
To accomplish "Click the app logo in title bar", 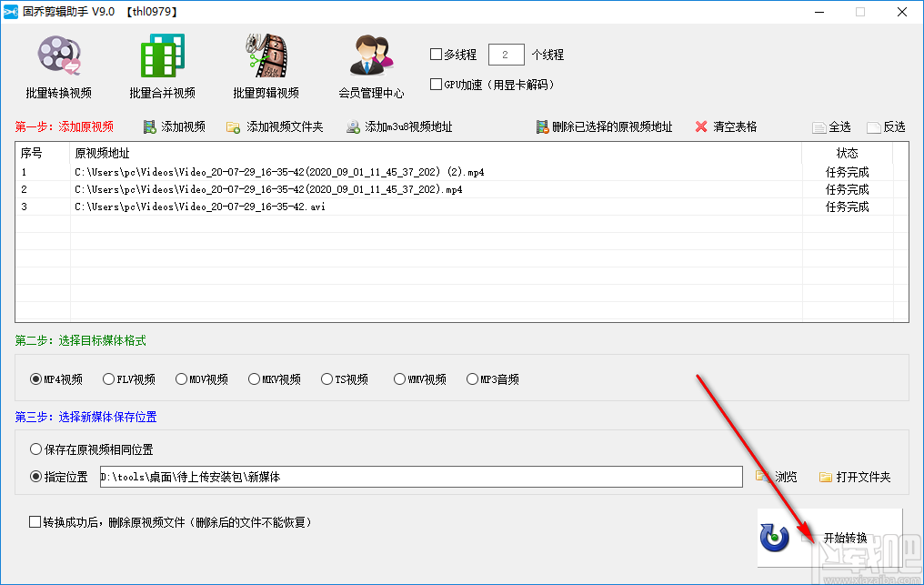I will pos(11,12).
